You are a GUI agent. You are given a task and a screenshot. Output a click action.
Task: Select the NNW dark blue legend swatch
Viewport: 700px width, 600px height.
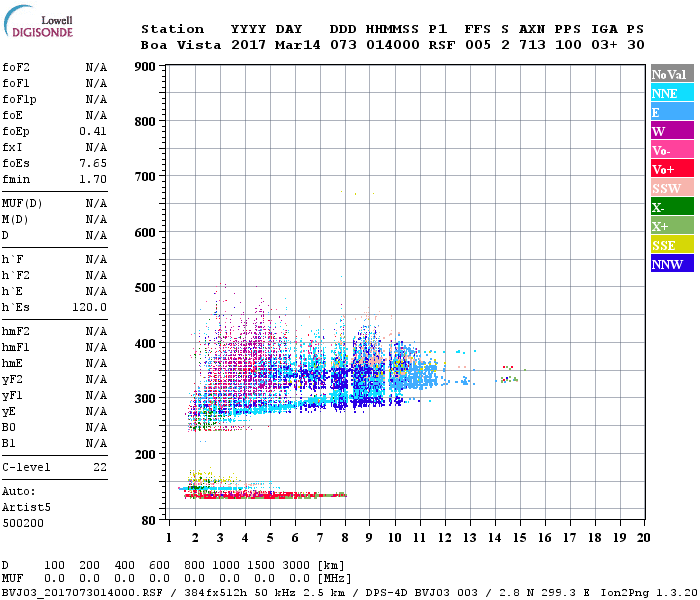click(x=672, y=263)
